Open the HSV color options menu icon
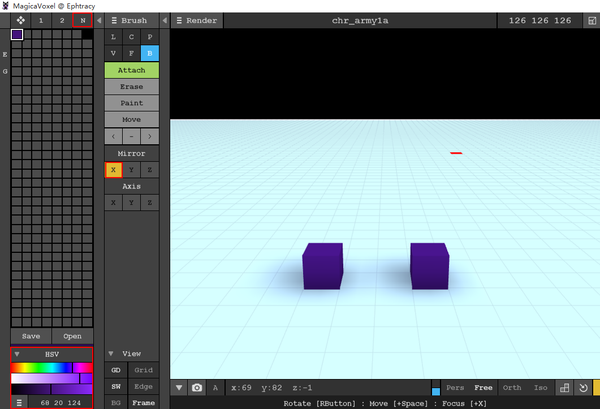The image size is (600, 409). coord(19,402)
